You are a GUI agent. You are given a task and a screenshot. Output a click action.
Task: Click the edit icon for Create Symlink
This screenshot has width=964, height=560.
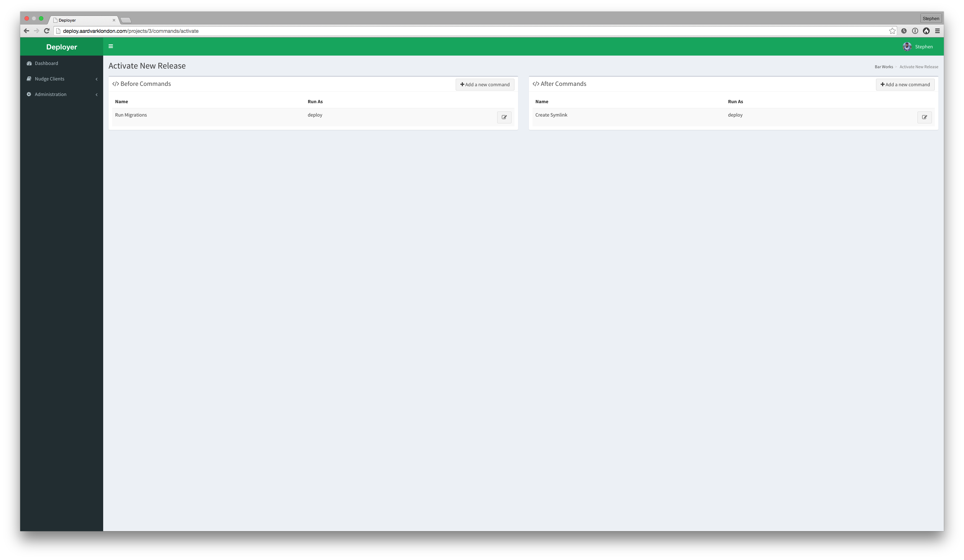tap(925, 117)
